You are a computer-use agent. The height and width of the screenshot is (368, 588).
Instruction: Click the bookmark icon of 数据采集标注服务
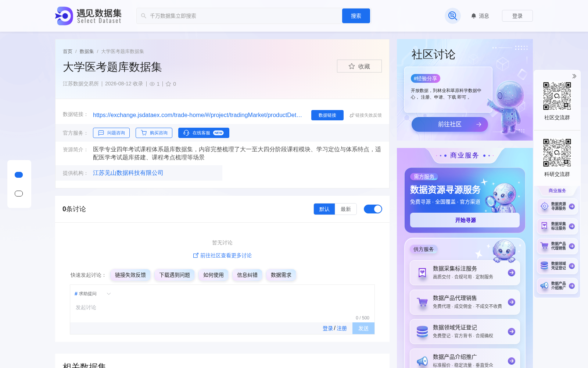tap(422, 273)
